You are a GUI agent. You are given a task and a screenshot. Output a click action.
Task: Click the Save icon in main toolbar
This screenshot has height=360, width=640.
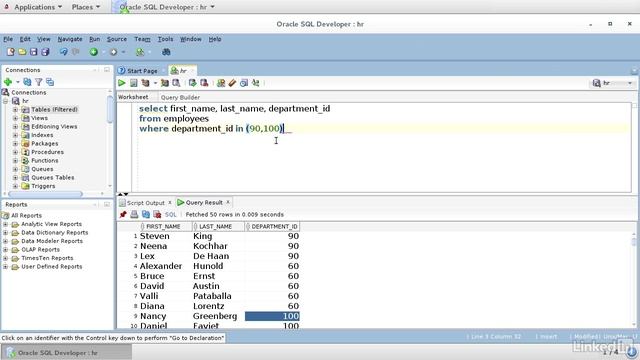pyautogui.click(x=33, y=52)
